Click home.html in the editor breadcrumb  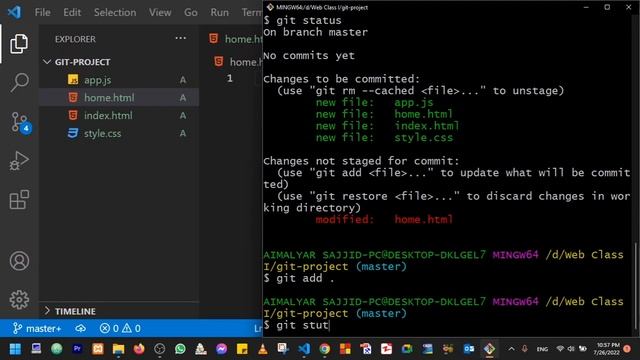click(239, 62)
